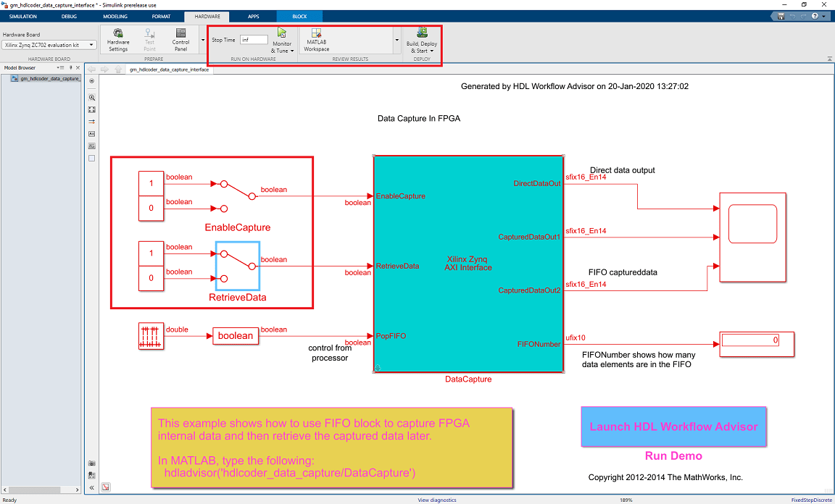The width and height of the screenshot is (835, 504).
Task: Click the annotation text palette icon
Action: click(x=91, y=133)
